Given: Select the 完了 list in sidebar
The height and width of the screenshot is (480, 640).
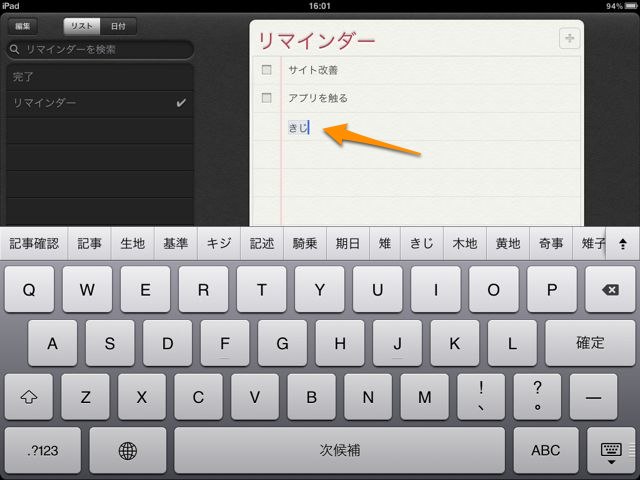Looking at the screenshot, I should (100, 77).
